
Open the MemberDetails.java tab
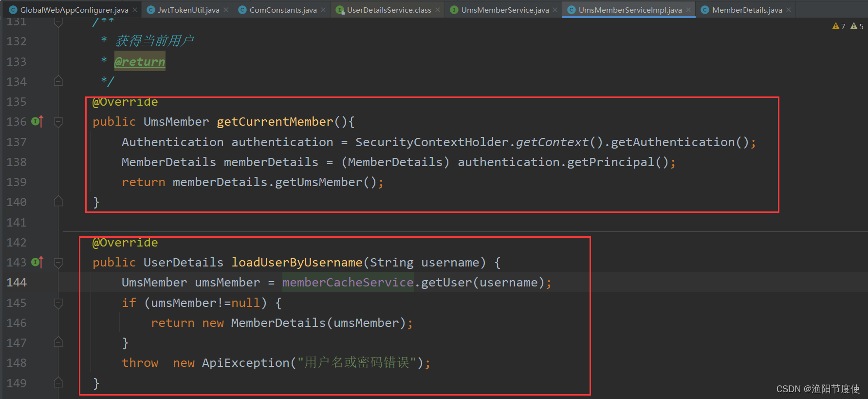pos(747,10)
